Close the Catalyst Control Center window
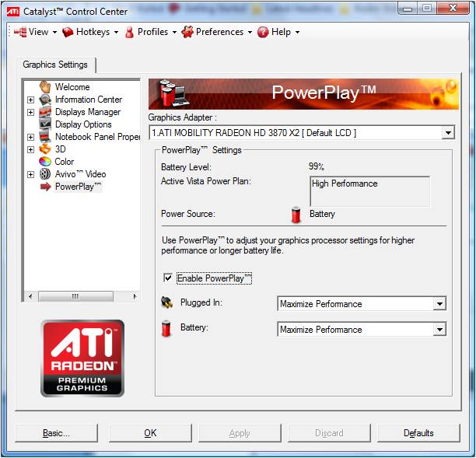 coord(453,9)
